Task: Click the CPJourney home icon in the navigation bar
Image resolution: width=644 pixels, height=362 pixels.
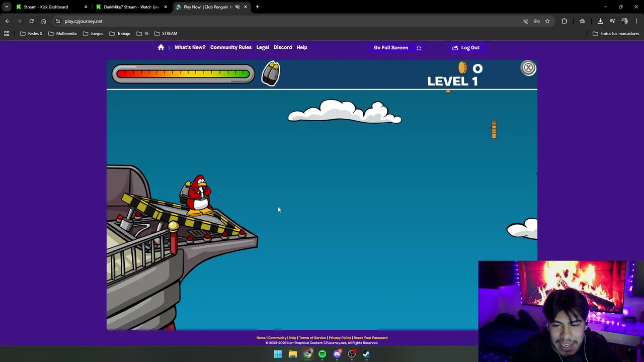Action: (x=161, y=47)
